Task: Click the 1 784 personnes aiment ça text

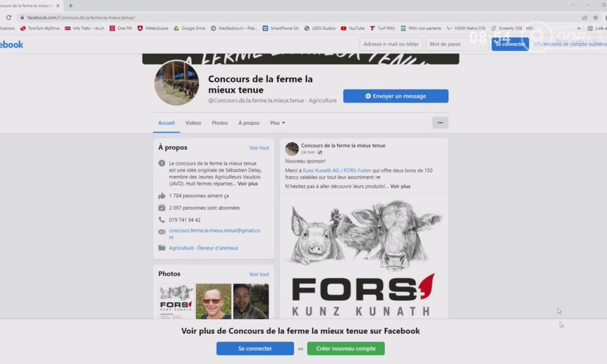Action: 198,196
